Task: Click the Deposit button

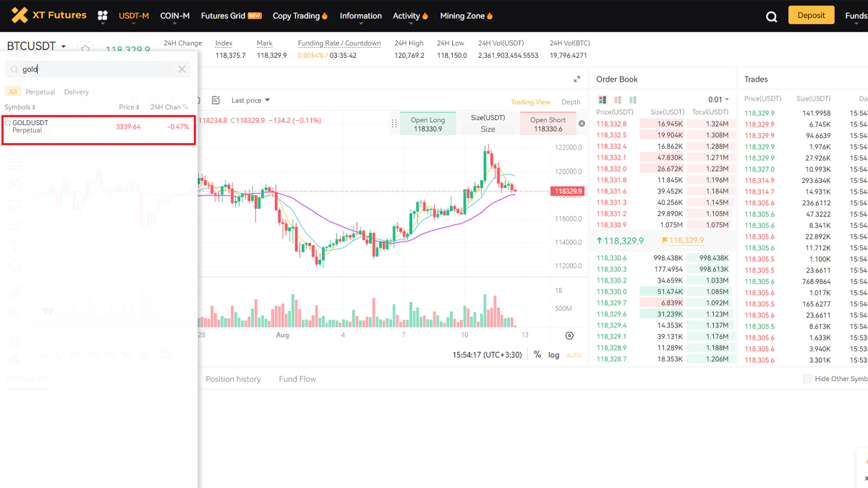Action: click(x=811, y=15)
